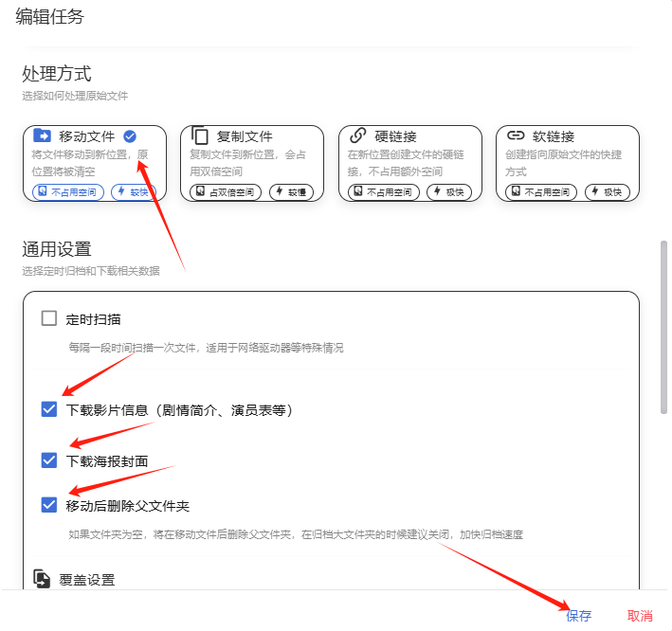The width and height of the screenshot is (672, 631).
Task: Click the 极快 chip under 软链接
Action: tap(608, 192)
